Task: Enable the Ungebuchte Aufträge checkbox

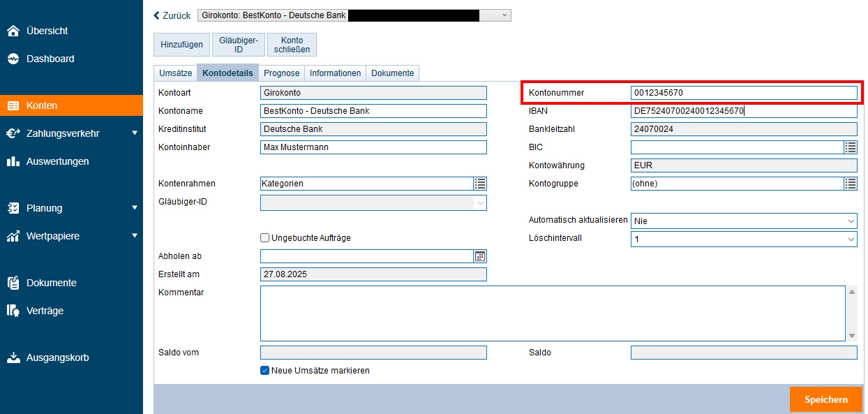Action: pyautogui.click(x=265, y=238)
